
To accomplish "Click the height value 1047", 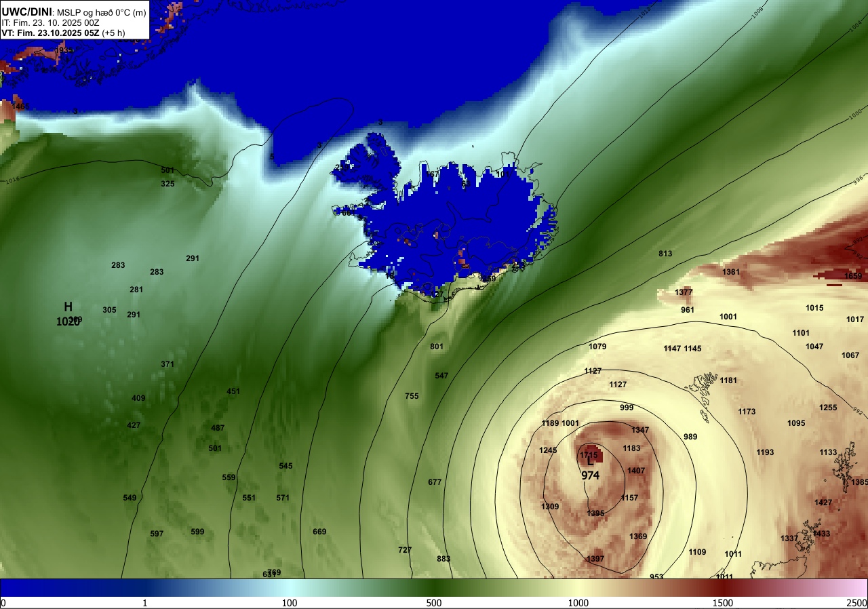I will [x=814, y=347].
